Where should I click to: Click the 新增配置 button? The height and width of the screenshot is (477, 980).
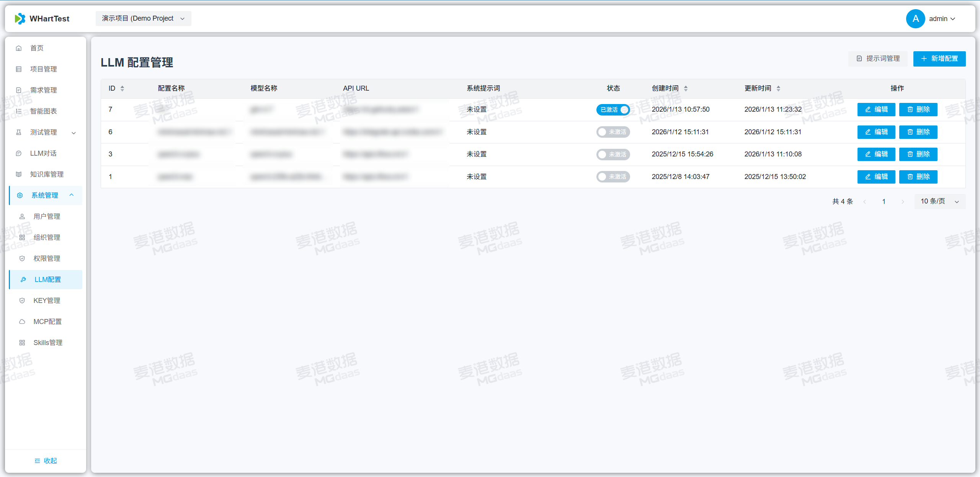939,59
